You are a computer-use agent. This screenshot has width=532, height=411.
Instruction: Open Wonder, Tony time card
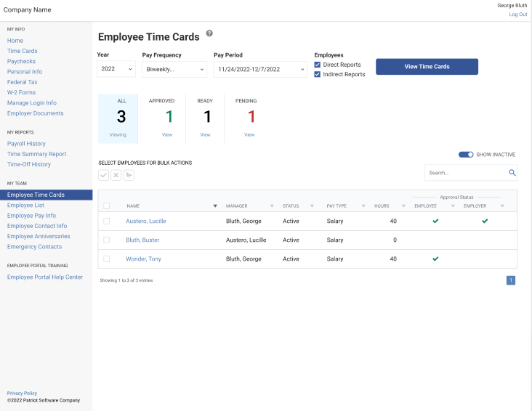tap(143, 259)
